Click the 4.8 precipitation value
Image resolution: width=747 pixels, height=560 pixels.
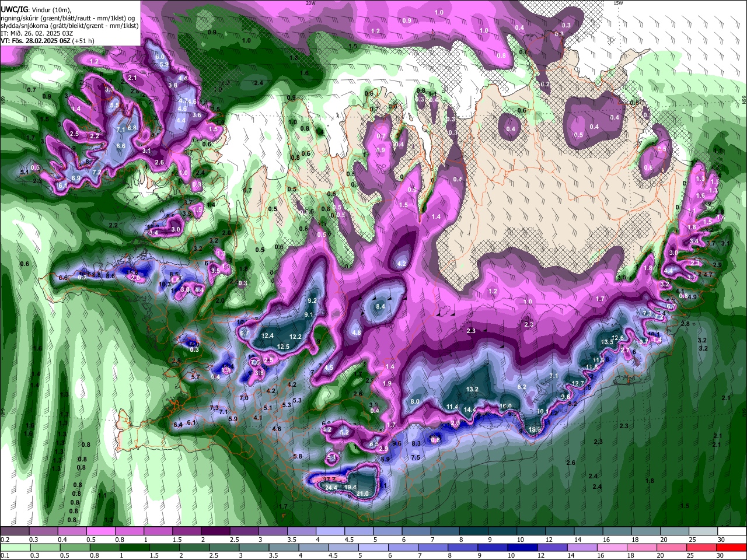pyautogui.click(x=357, y=332)
